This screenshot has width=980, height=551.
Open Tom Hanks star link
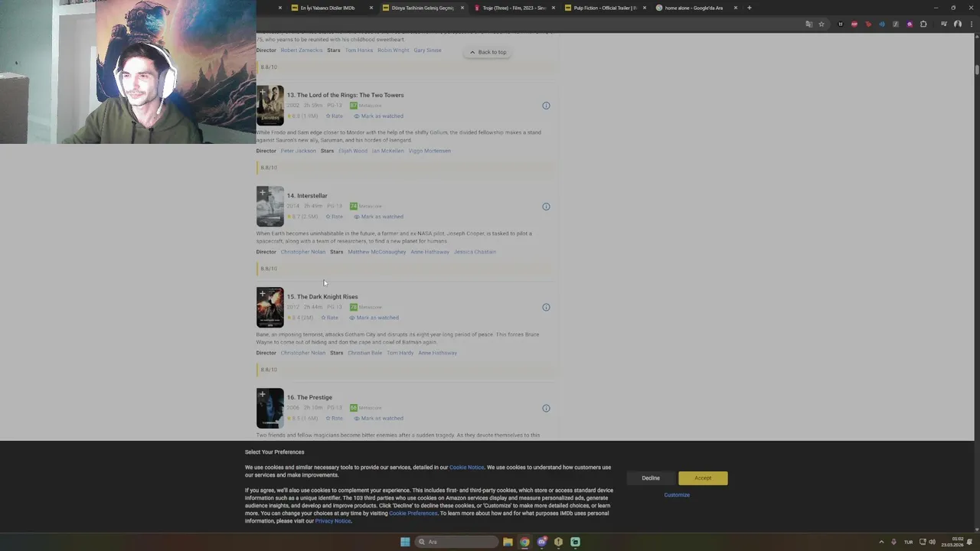click(359, 51)
